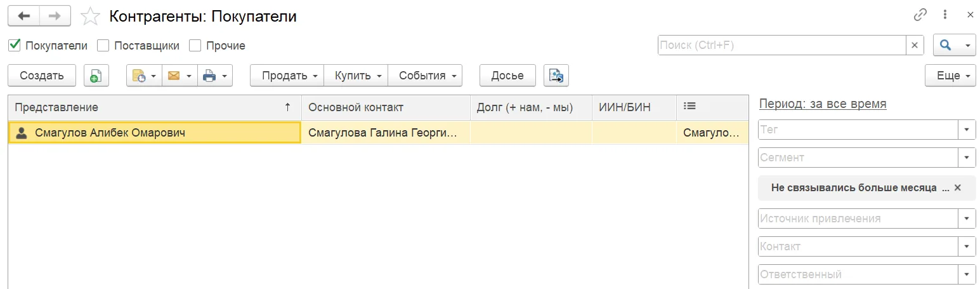
Task: Click the list settings icon in the table header
Action: click(690, 107)
